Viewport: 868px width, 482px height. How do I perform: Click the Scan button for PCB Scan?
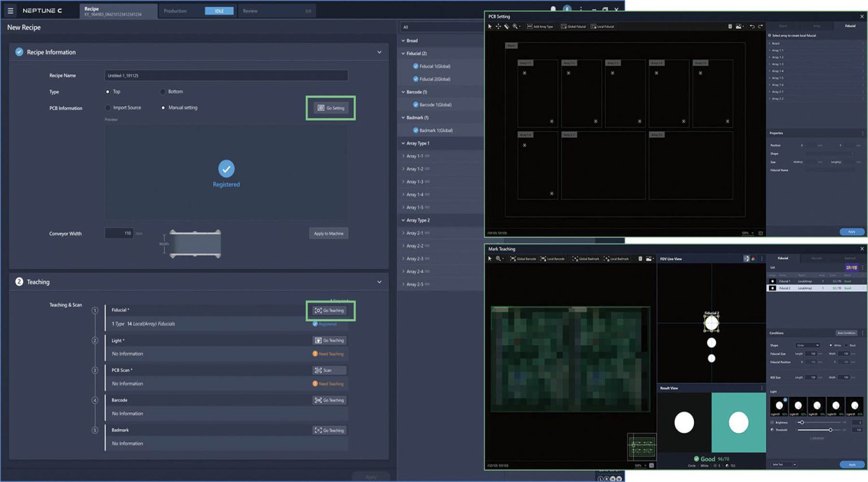tap(329, 370)
